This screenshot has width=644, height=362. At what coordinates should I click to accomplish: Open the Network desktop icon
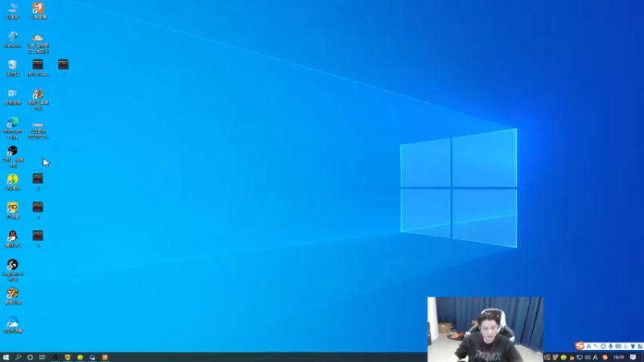[x=13, y=39]
